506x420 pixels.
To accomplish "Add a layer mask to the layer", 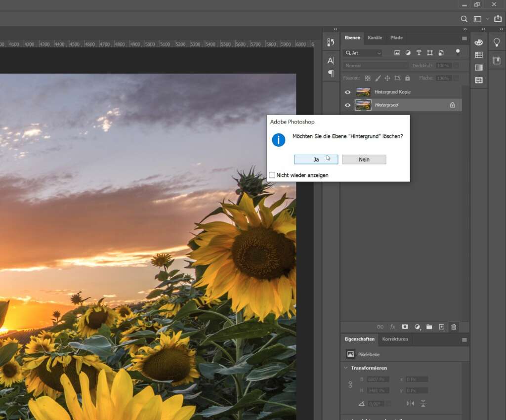I will [x=405, y=327].
